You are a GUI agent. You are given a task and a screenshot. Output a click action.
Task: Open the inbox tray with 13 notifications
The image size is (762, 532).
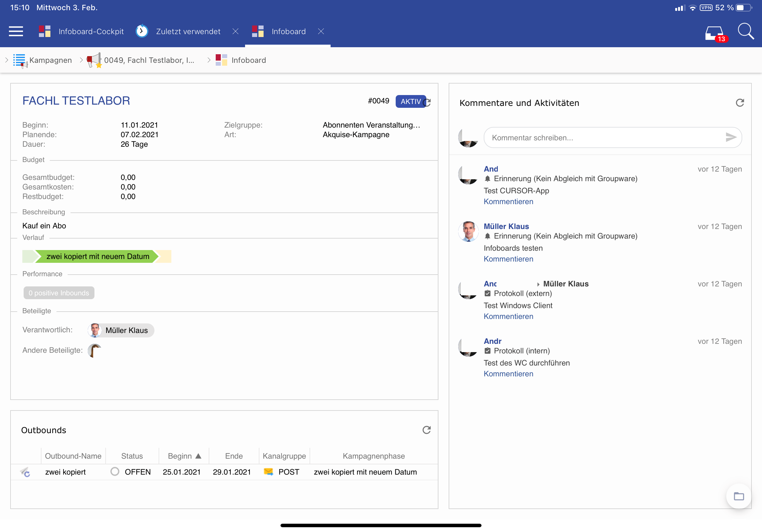point(713,33)
